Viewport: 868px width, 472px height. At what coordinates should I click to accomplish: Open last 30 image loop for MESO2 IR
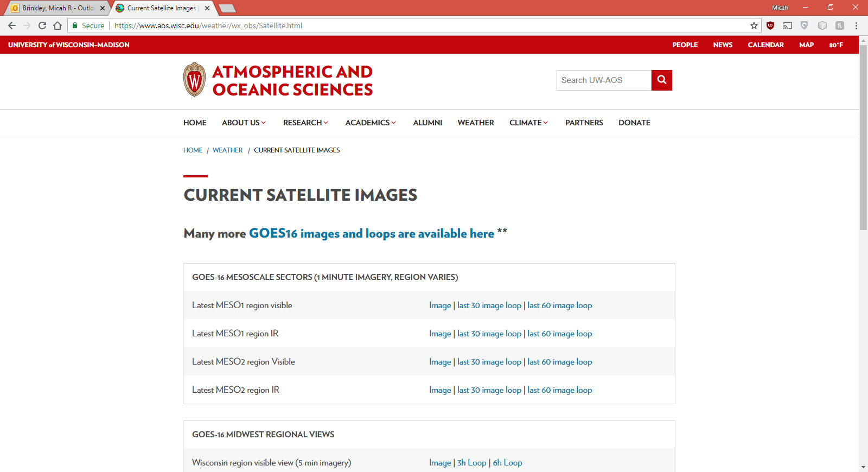click(489, 390)
